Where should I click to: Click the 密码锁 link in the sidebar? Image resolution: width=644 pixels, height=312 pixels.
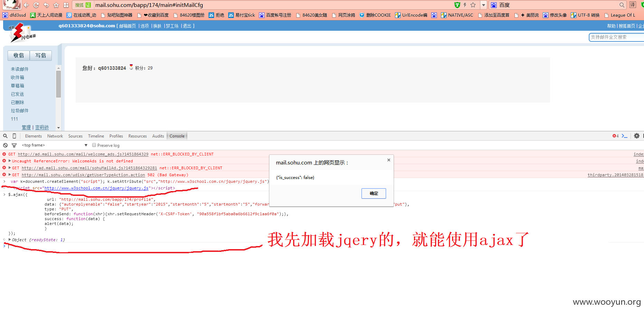coord(42,127)
